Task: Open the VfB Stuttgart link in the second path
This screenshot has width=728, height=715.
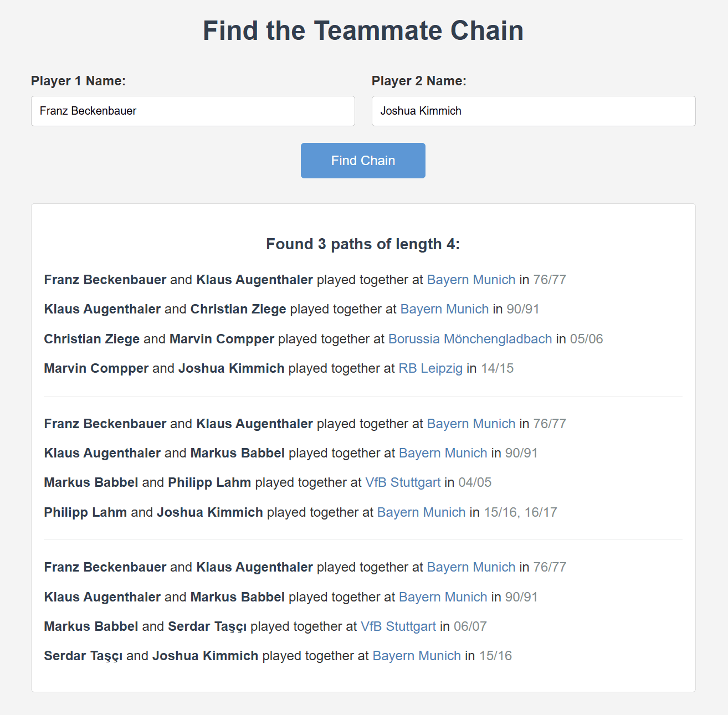Action: 402,482
